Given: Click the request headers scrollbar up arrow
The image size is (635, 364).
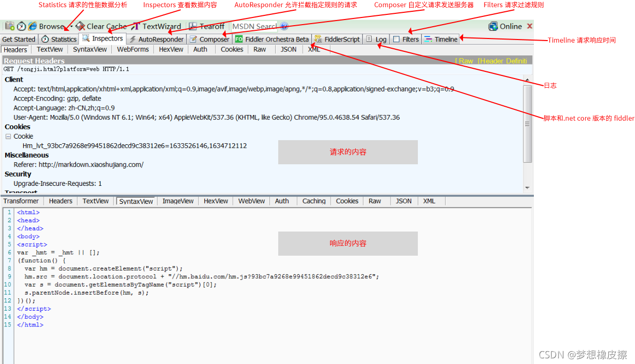Looking at the screenshot, I should (527, 80).
